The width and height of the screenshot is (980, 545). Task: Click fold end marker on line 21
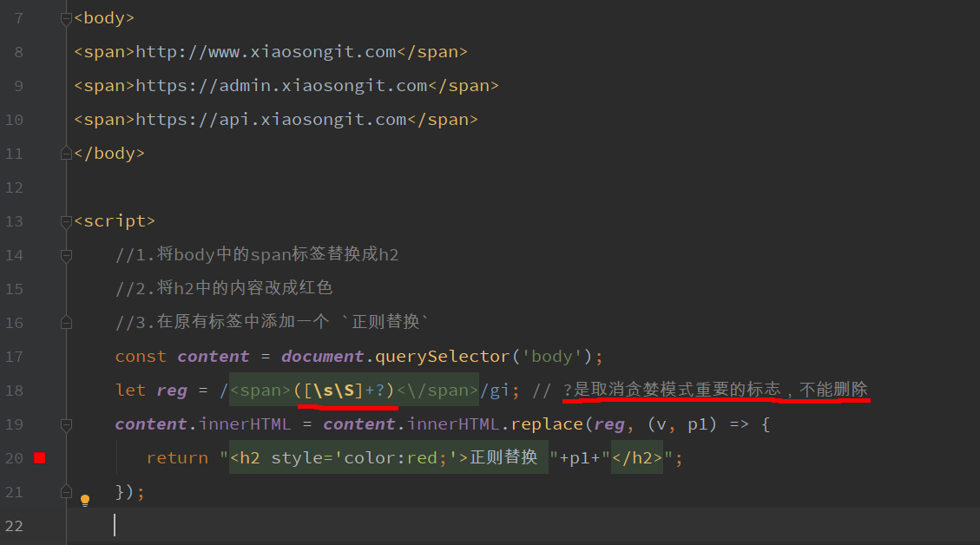tap(66, 492)
